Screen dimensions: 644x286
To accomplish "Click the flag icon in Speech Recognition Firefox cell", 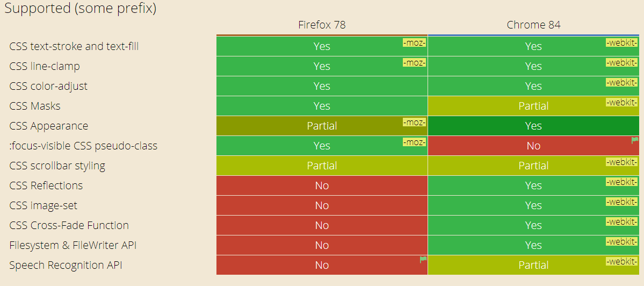I will (423, 260).
